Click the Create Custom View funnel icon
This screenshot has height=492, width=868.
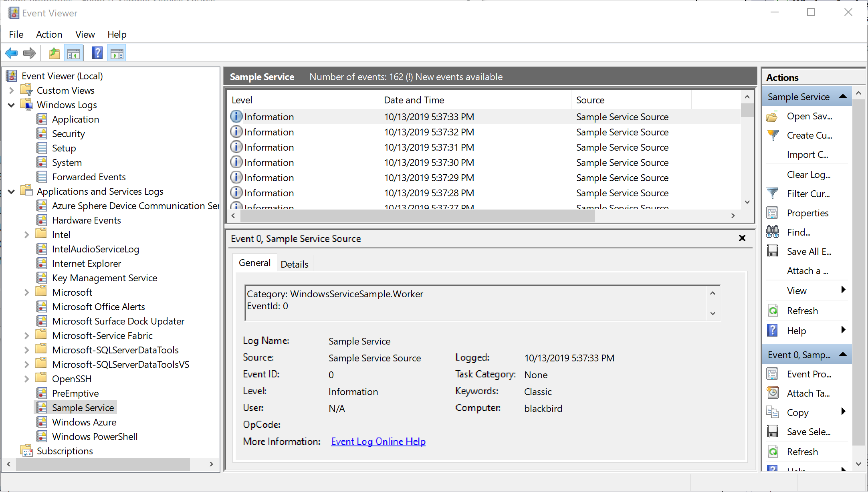pos(772,135)
